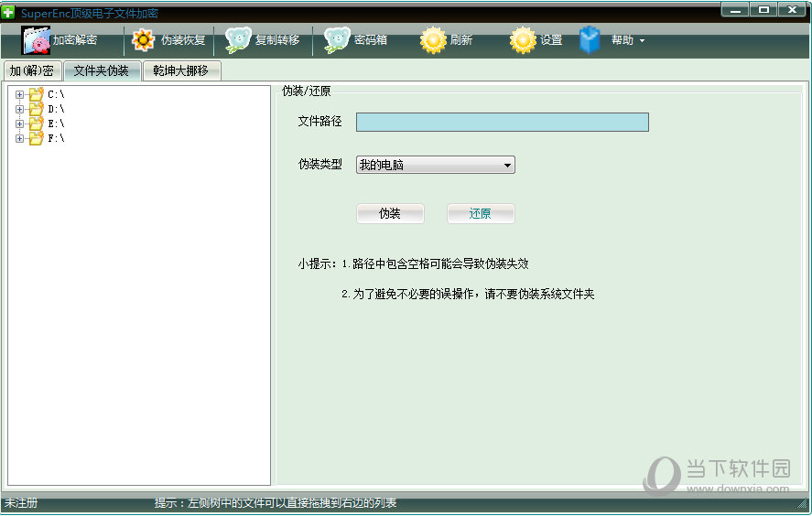This screenshot has height=516, width=812.
Task: Expand the D:\ drive node
Action: click(19, 109)
